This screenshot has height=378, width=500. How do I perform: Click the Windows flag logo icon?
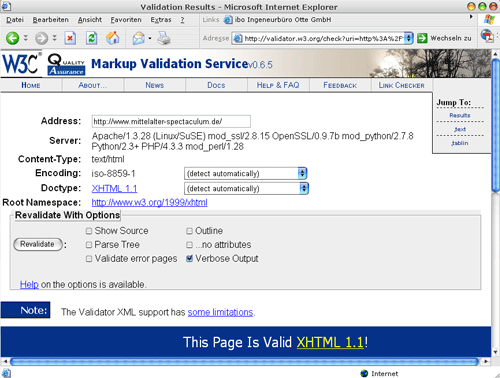coord(489,20)
